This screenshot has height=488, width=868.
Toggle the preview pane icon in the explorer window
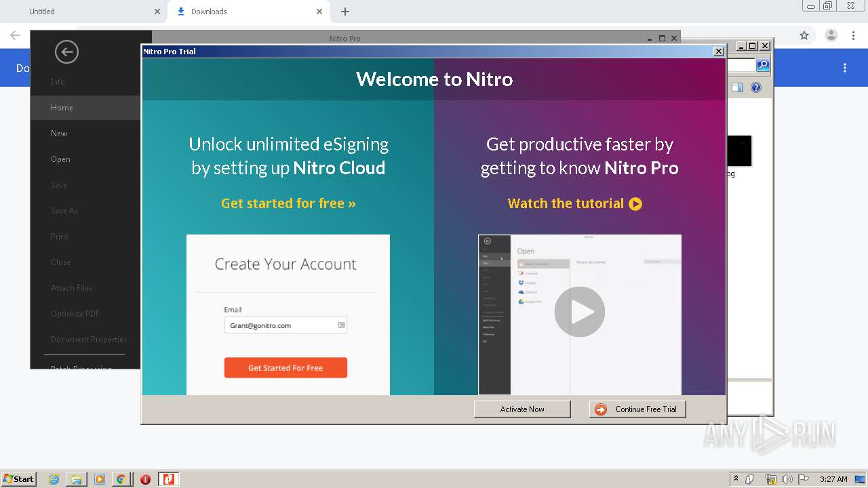(737, 87)
